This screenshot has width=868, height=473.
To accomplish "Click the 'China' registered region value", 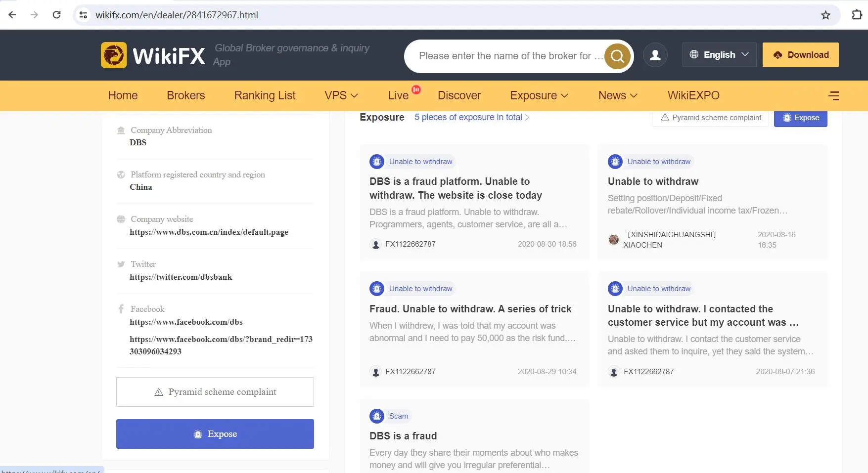I will [141, 187].
